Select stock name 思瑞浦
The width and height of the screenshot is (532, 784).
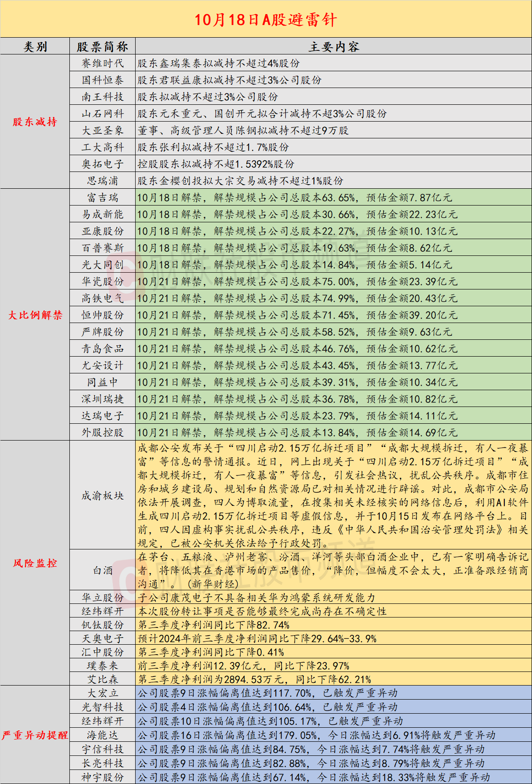pyautogui.click(x=102, y=181)
